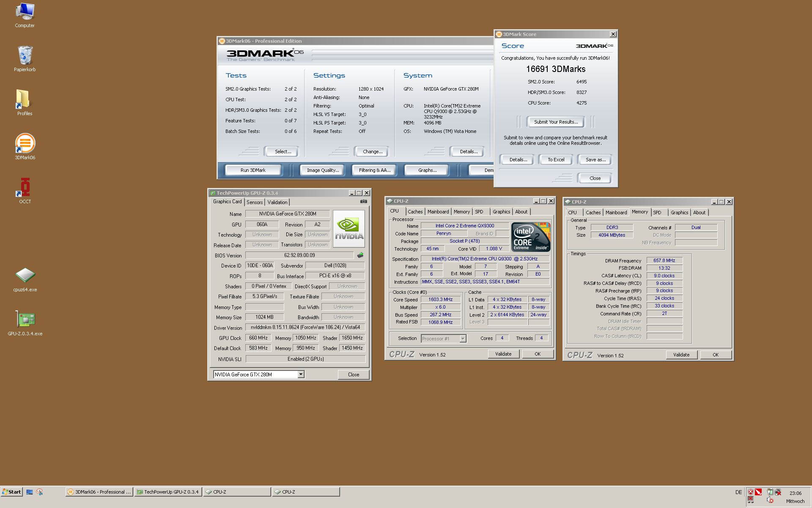The width and height of the screenshot is (812, 508).
Task: Open the Caches tab in the CPU-Z processor window
Action: pyautogui.click(x=415, y=212)
